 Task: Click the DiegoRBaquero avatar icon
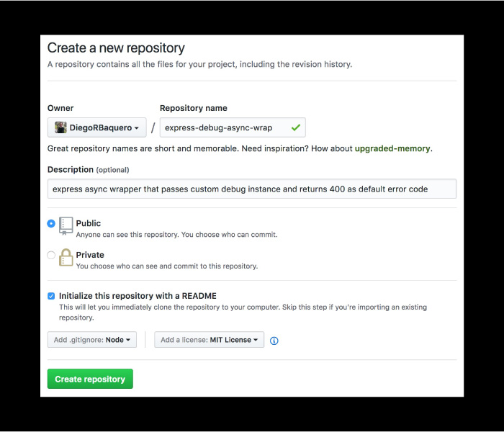pyautogui.click(x=60, y=127)
